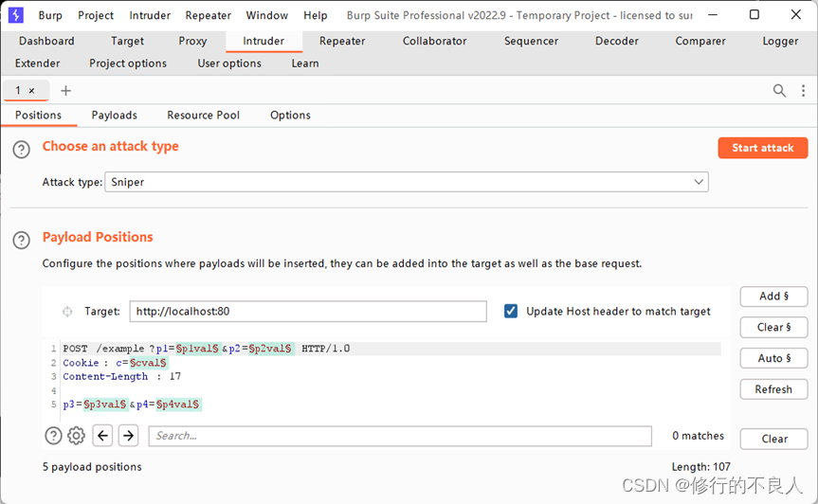Screen dimensions: 818x504
Task: Switch to the Proxy tab
Action: pos(192,41)
